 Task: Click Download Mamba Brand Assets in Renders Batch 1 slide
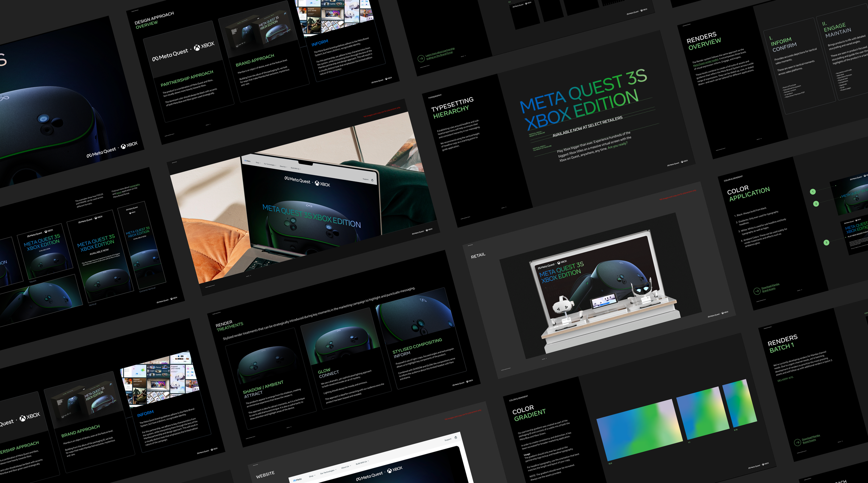(x=811, y=439)
